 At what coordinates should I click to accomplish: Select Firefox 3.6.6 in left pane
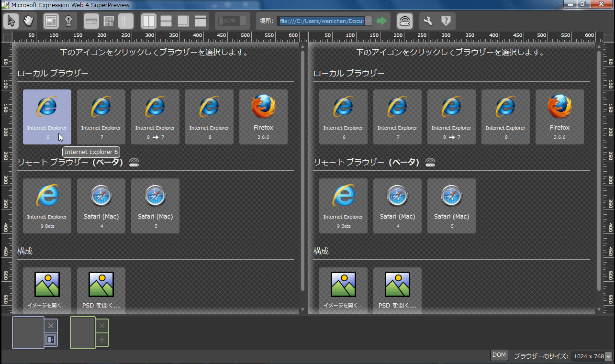click(263, 117)
